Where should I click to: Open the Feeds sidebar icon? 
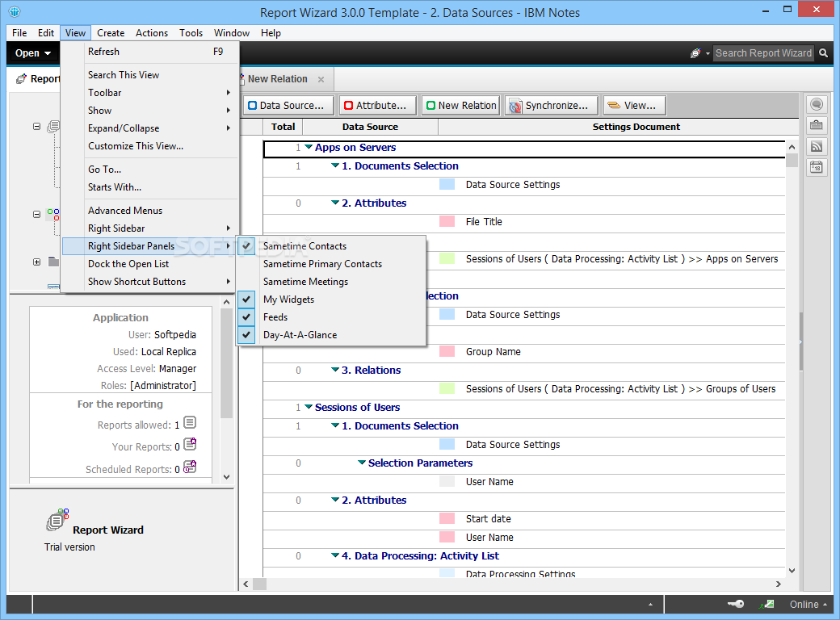(817, 147)
